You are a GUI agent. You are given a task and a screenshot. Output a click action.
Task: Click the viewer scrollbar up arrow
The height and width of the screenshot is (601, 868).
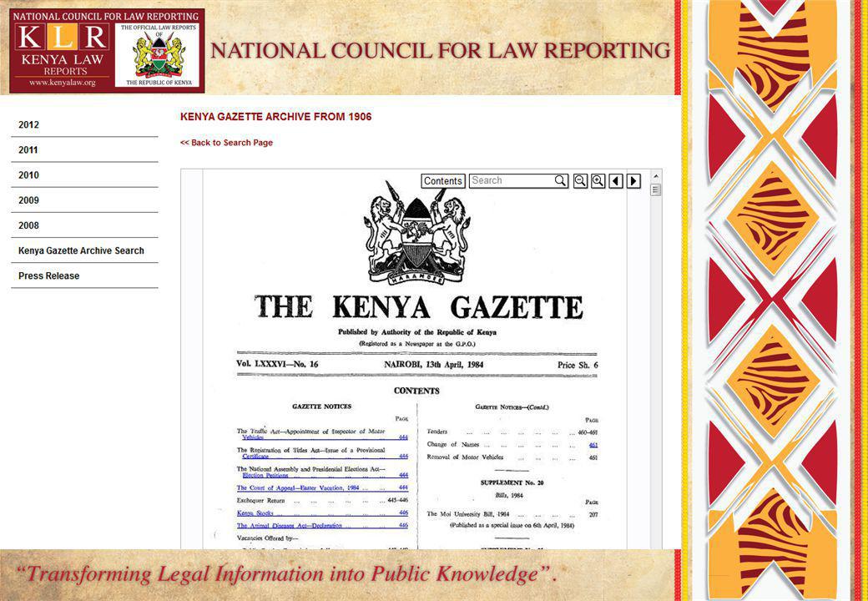656,176
